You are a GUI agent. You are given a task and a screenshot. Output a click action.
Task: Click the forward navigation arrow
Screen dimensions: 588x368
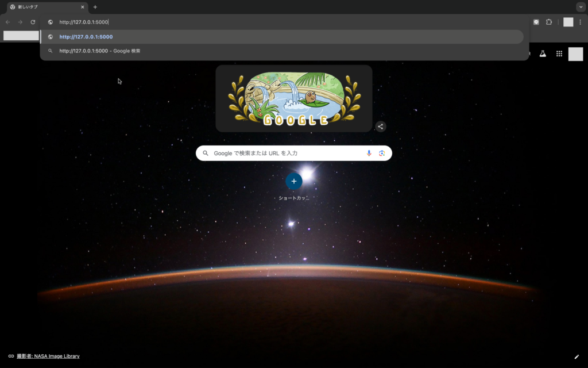[x=20, y=22]
